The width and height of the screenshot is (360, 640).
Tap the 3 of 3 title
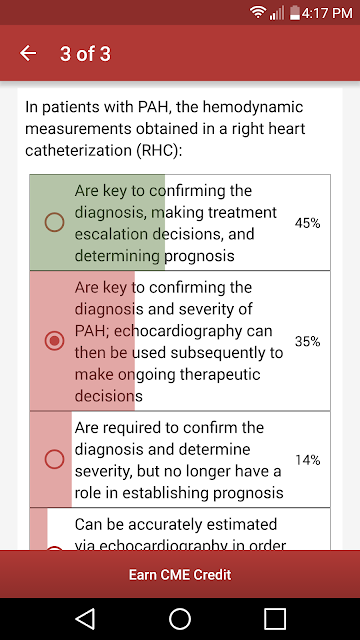(x=85, y=53)
